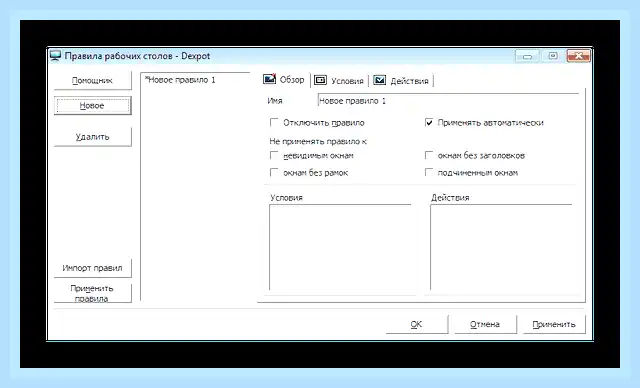Close the Dexpot rules window
This screenshot has height=388, width=640.
pos(578,56)
